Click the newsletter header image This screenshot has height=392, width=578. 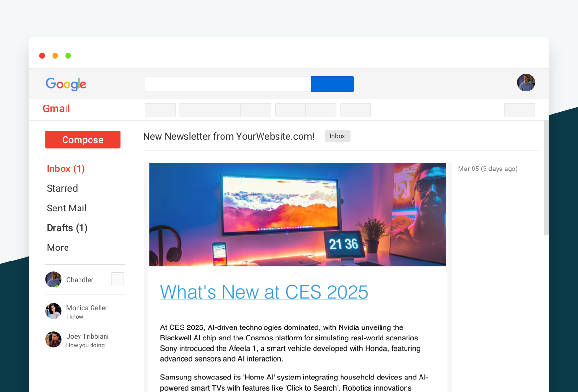coord(297,214)
